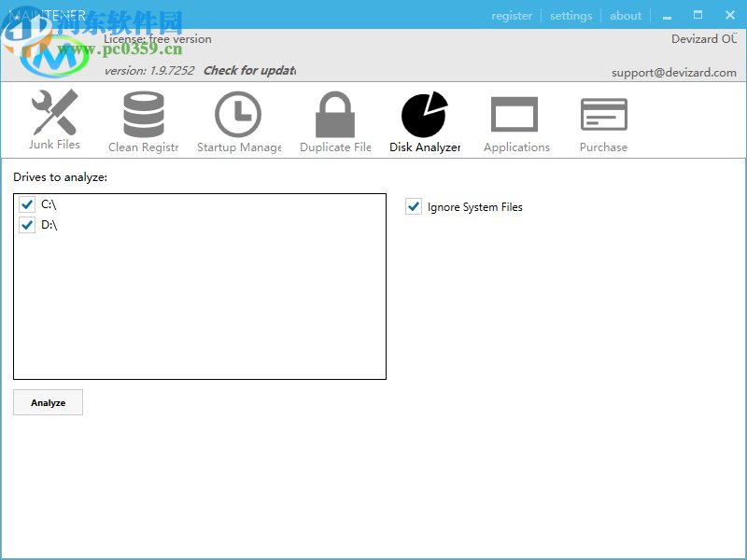Click the Check for updates link

point(249,71)
